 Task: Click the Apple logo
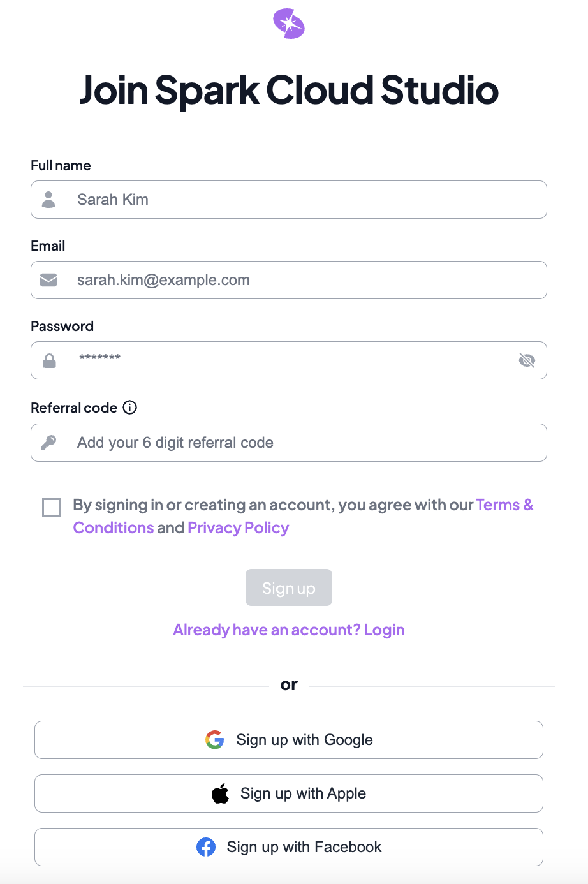(x=220, y=793)
